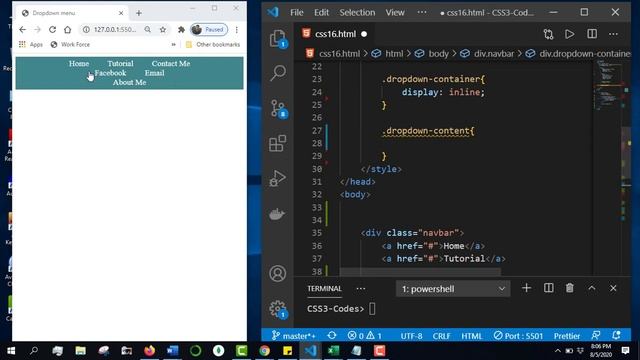Split the terminal pane
The image size is (640, 360).
[549, 288]
